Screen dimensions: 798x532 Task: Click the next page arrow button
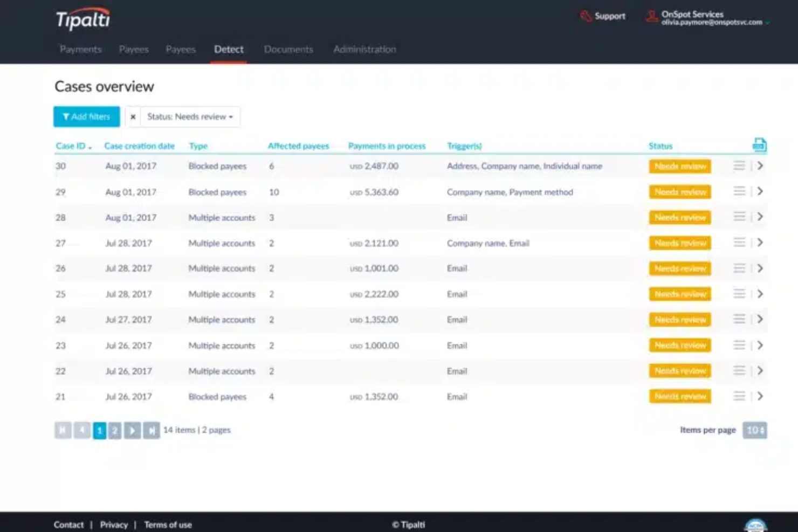pyautogui.click(x=132, y=430)
